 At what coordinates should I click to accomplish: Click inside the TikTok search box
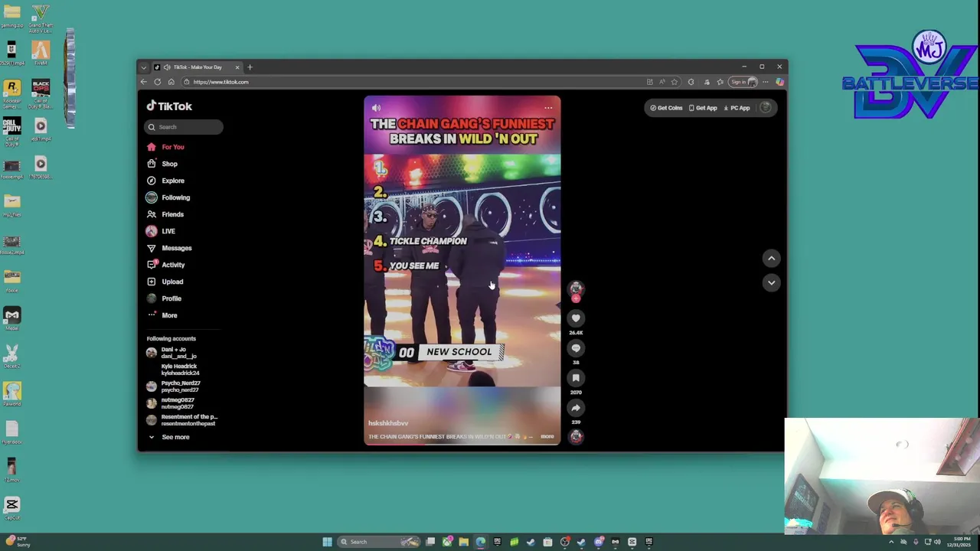[x=184, y=127]
